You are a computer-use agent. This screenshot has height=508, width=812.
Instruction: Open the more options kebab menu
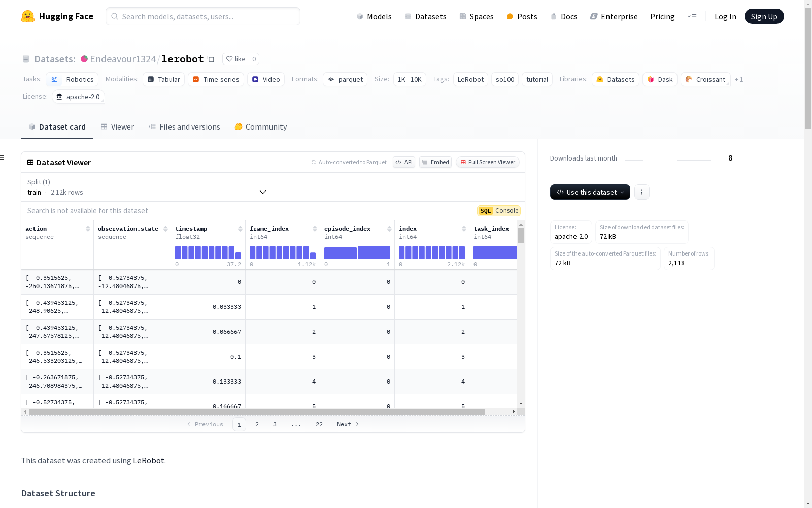[642, 192]
